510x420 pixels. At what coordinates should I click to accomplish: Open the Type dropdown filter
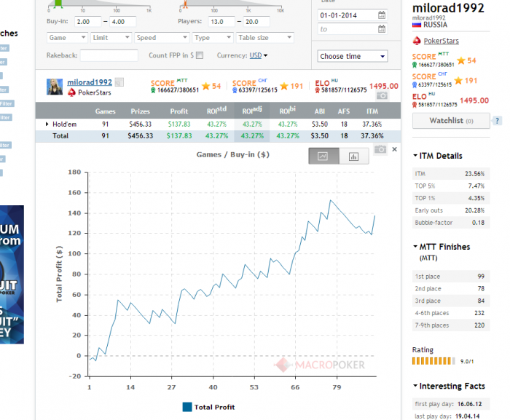[213, 38]
